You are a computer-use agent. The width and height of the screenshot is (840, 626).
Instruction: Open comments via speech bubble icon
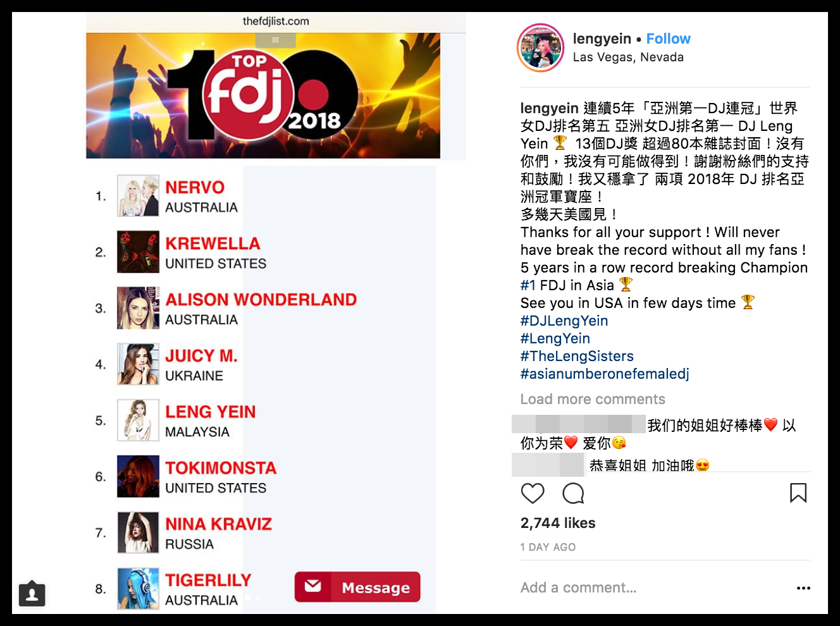pyautogui.click(x=573, y=493)
